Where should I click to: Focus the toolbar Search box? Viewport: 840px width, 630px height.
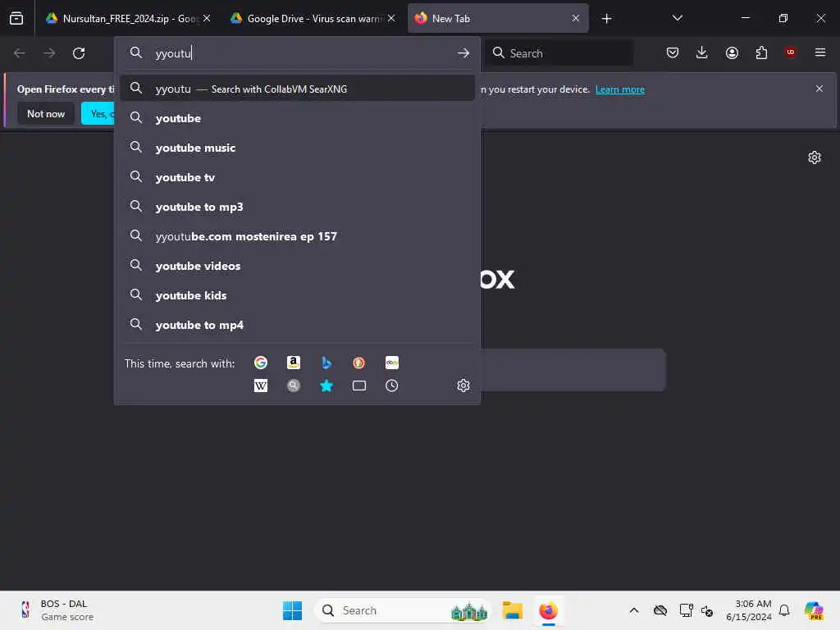[x=559, y=53]
